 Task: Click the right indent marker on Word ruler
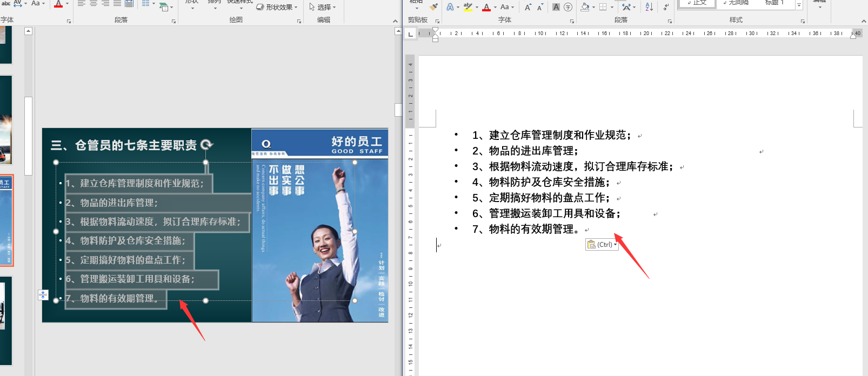[x=853, y=36]
